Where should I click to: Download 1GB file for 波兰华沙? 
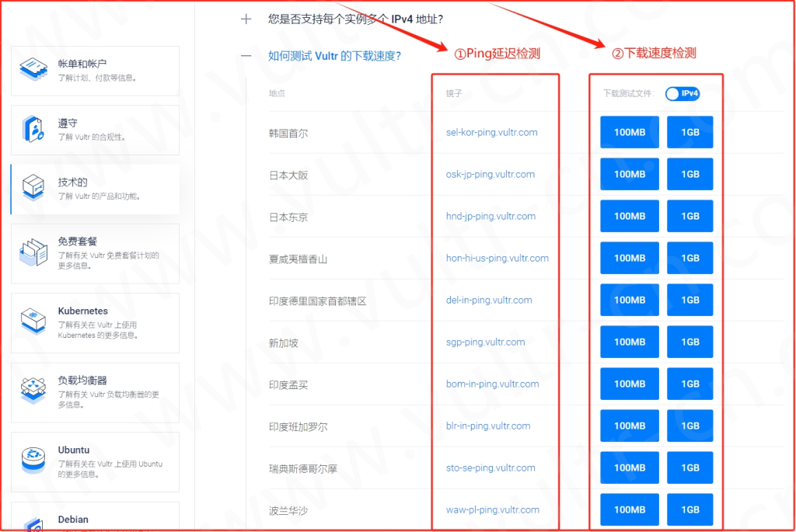coord(690,509)
